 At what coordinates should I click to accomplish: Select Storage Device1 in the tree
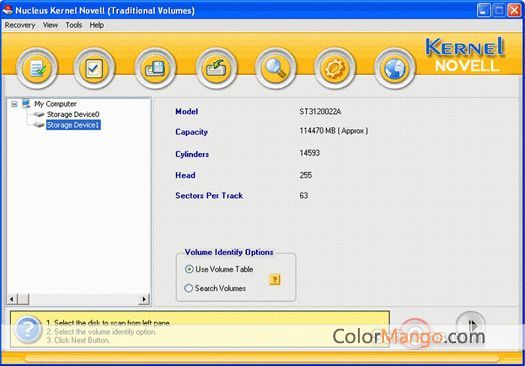[x=73, y=125]
